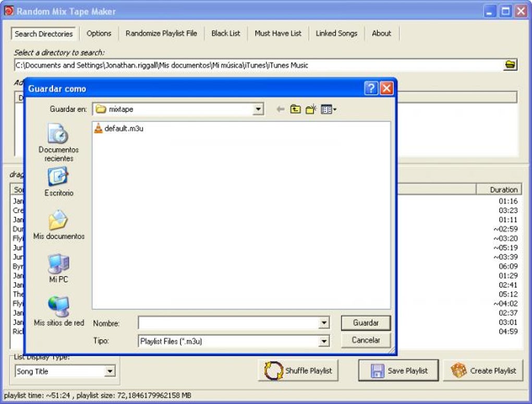Click the help question mark in Guardar como

[371, 88]
